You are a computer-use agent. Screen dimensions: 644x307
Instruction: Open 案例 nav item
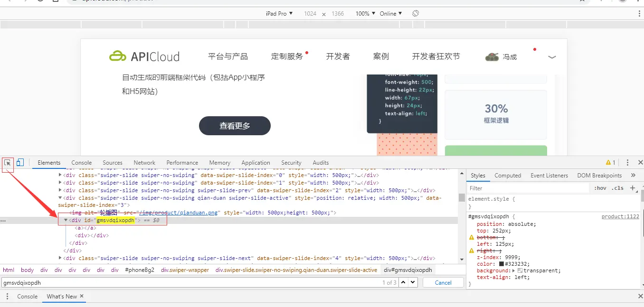point(381,56)
